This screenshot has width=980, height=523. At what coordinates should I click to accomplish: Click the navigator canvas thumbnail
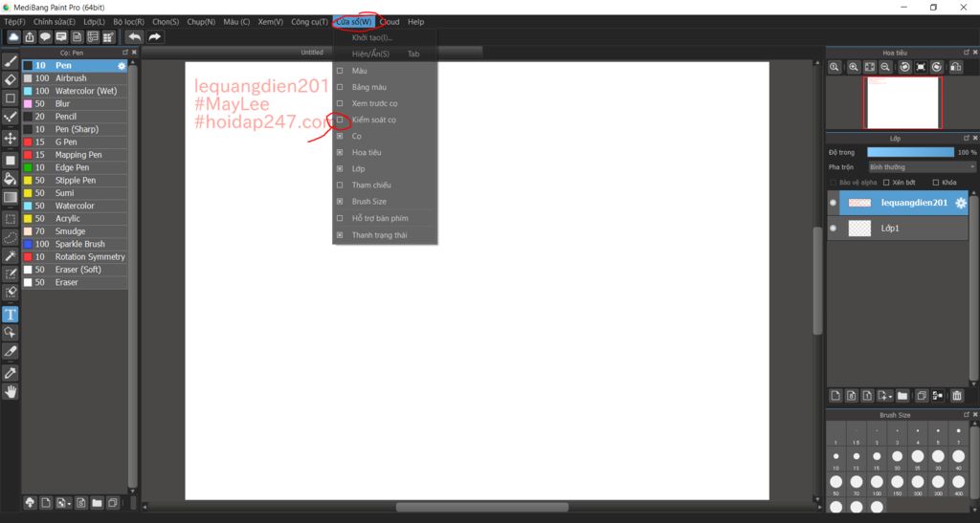pos(902,102)
